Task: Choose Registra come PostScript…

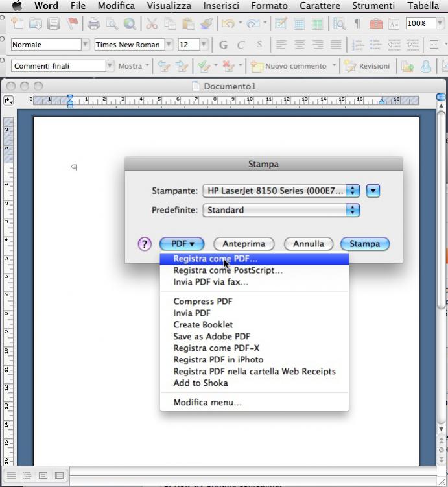Action: coord(254,270)
